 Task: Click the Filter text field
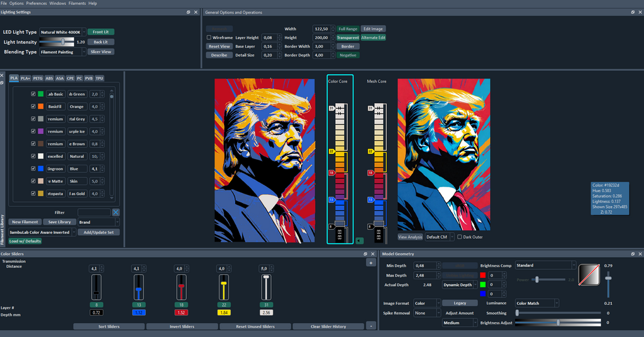pos(94,213)
